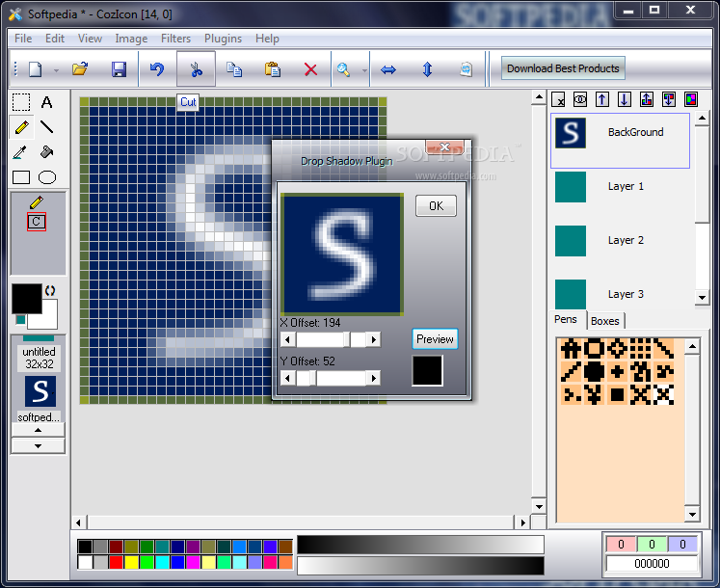This screenshot has height=588, width=720.
Task: Click the black shadow color box
Action: pos(427,370)
